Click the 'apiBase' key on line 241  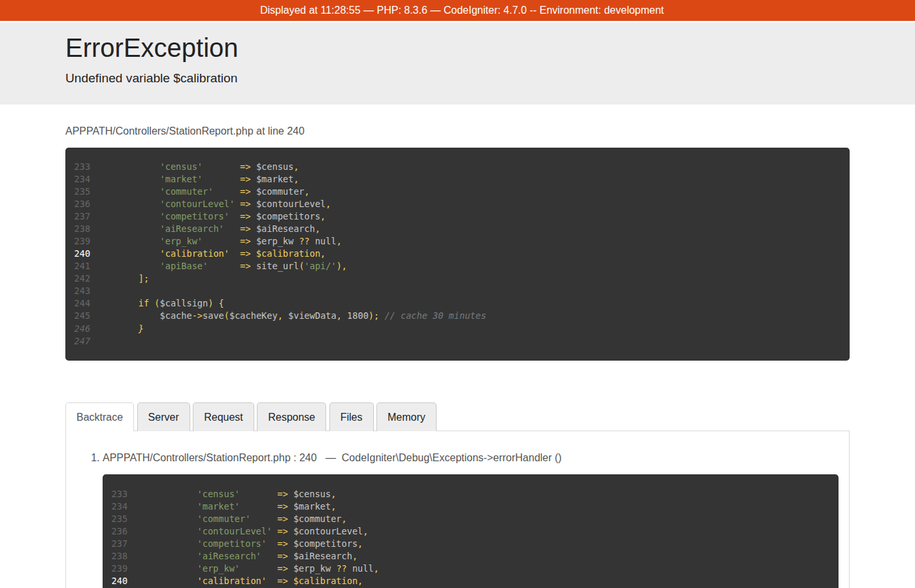[x=184, y=266]
